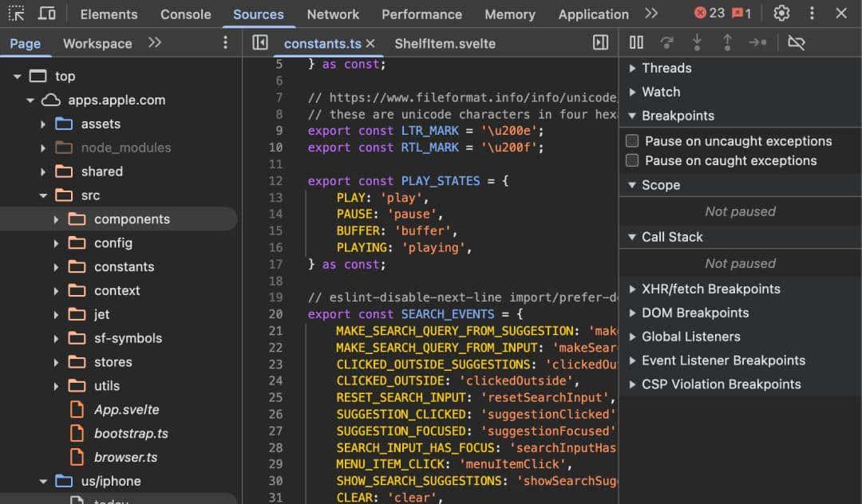Open the ShelfItem.svelte file tab
Viewport: 862px width, 504px height.
pyautogui.click(x=445, y=44)
